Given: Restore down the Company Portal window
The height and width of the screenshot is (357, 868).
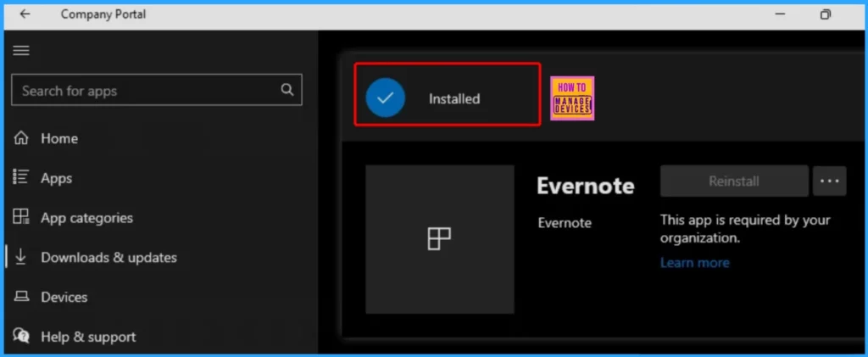Looking at the screenshot, I should coord(826,14).
